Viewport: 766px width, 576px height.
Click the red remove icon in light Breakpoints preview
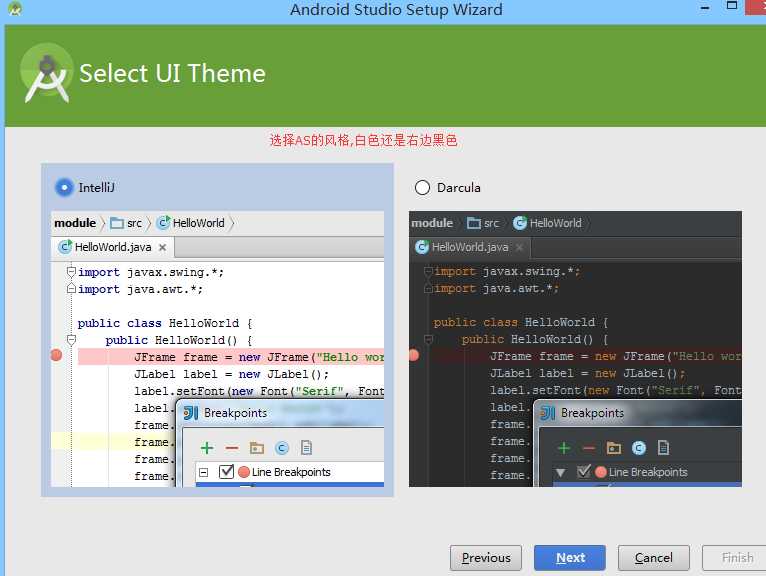(232, 448)
